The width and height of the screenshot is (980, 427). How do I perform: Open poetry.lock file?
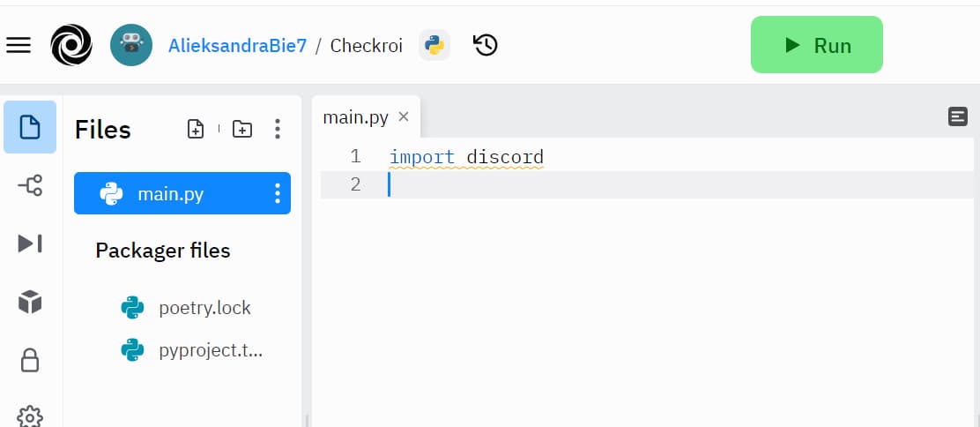tap(186, 308)
